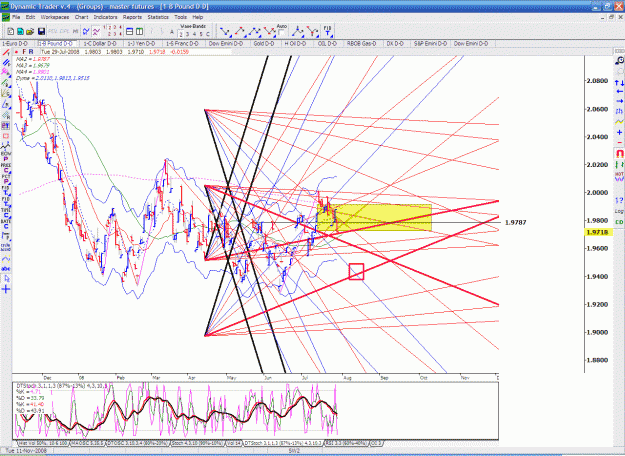Click the green CD button in right sidebar
The image size is (625, 456).
619,222
